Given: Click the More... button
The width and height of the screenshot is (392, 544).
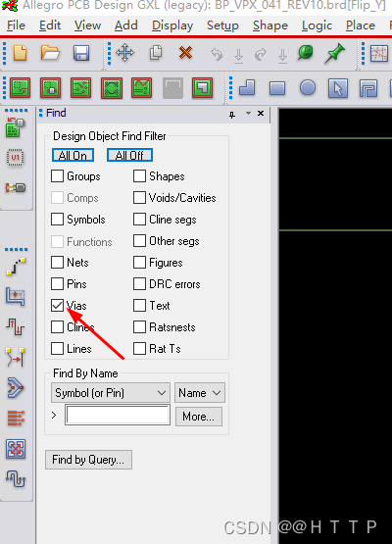Looking at the screenshot, I should 198,417.
